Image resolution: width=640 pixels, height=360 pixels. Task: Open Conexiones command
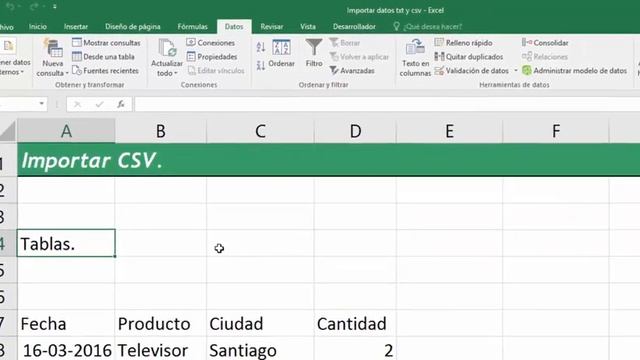(211, 42)
